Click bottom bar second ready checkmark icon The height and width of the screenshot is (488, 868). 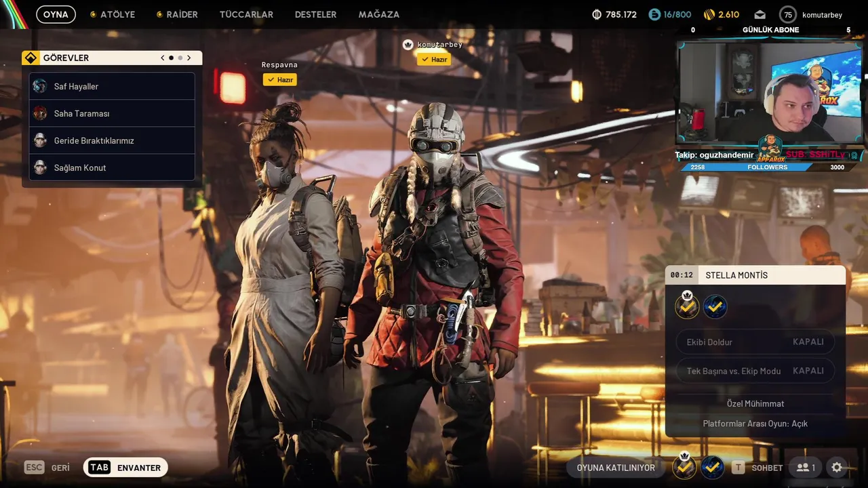coord(712,467)
